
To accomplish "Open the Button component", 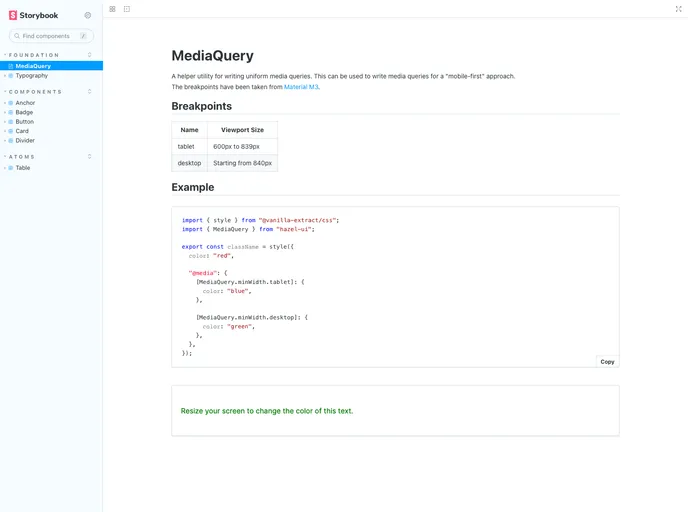I will [x=25, y=122].
